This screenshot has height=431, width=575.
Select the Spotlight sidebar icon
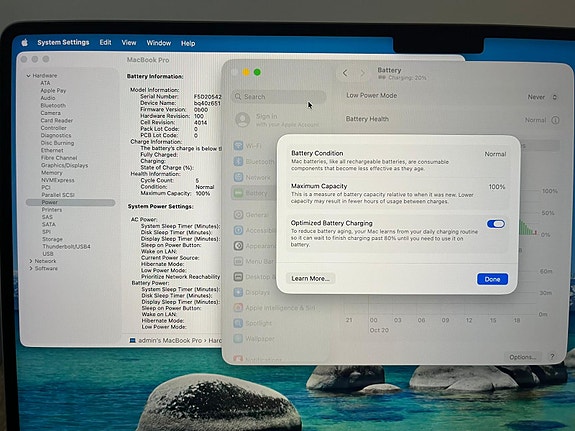[238, 323]
